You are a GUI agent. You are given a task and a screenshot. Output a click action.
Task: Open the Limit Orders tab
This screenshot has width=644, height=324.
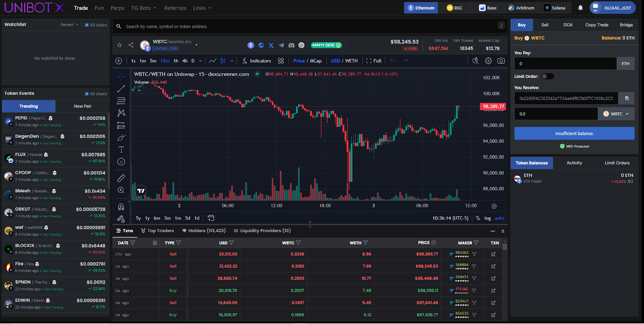[617, 163]
